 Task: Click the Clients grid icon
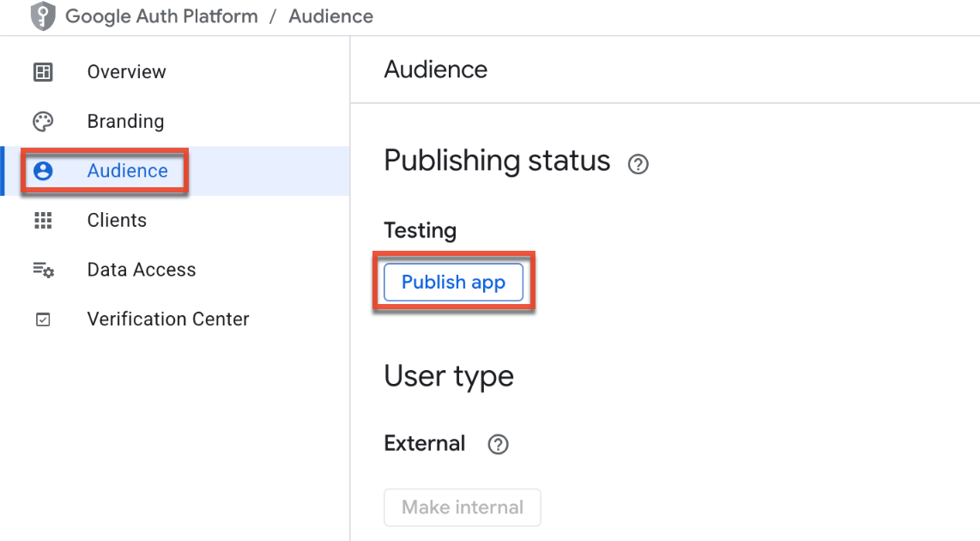(x=43, y=221)
